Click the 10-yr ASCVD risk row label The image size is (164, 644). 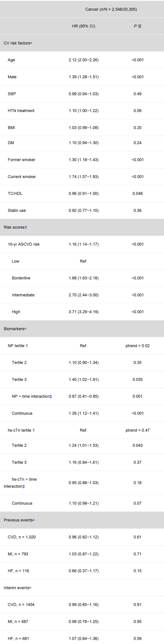click(24, 244)
